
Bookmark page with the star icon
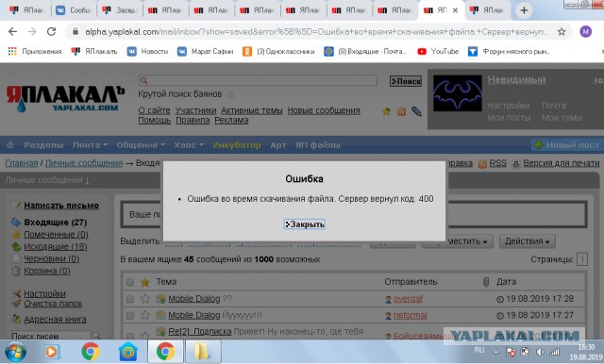coord(562,31)
